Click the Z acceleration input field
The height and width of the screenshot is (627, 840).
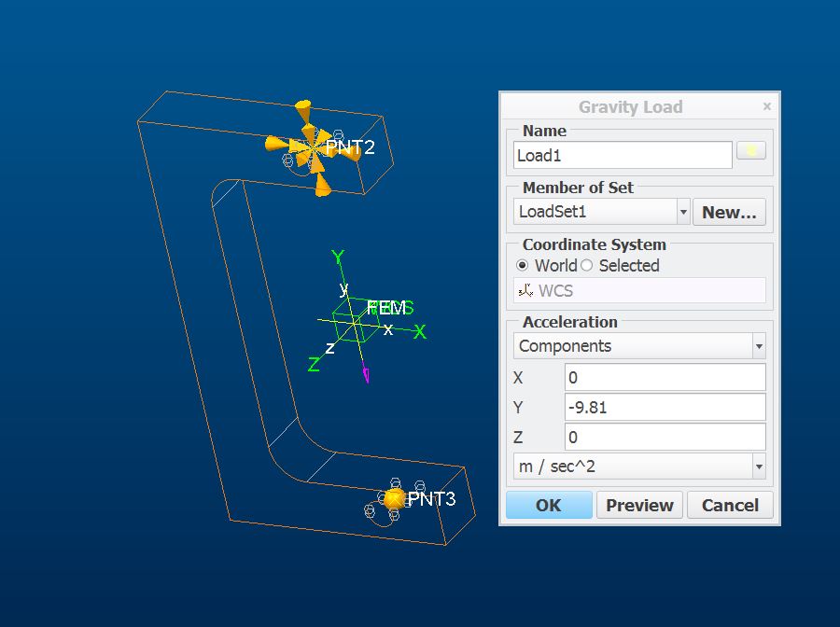(x=665, y=437)
